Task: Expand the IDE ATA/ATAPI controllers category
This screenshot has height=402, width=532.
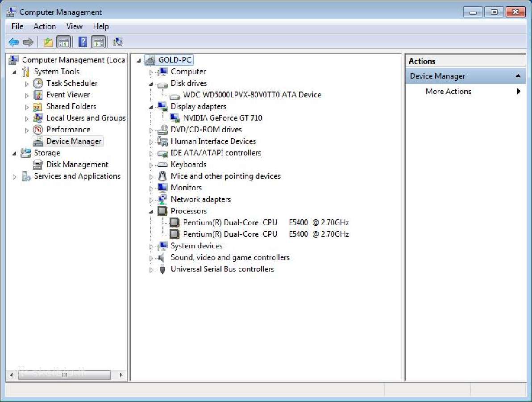Action: (x=151, y=154)
